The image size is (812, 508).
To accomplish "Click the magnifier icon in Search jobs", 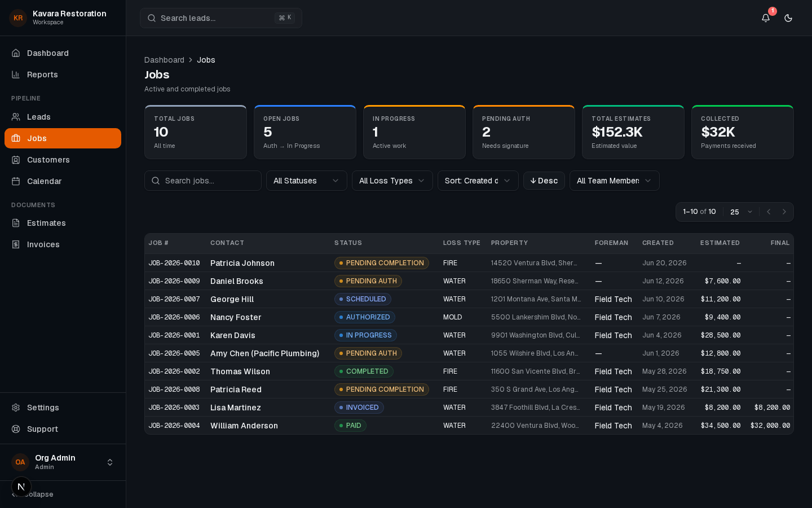I will (156, 181).
